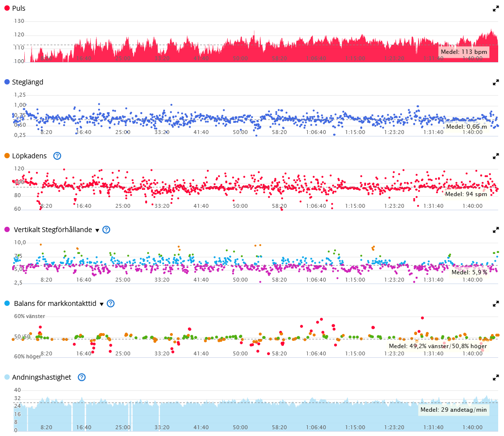Expand the Vertikalt Stegförhållande chart to fullscreen

pyautogui.click(x=496, y=230)
